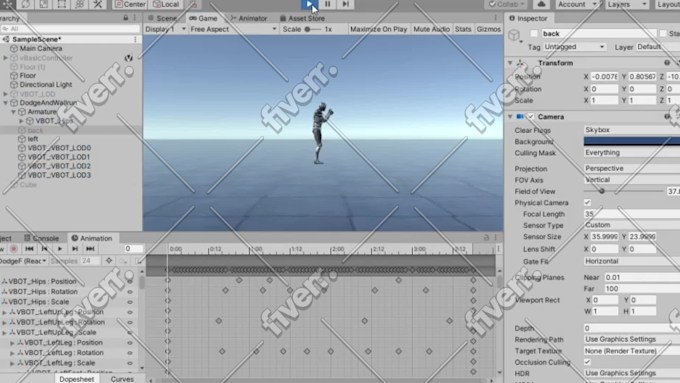Select the left object in Hierarchy

click(33, 139)
